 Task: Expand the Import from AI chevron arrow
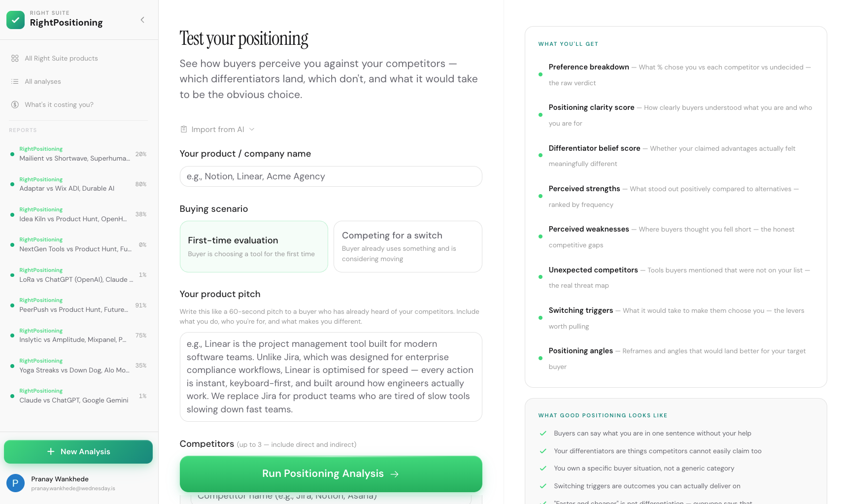click(x=252, y=129)
